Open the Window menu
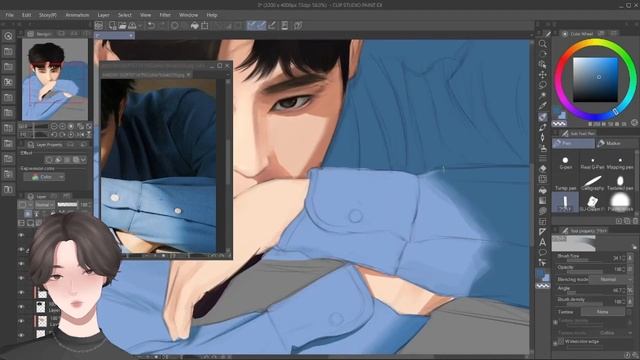640x360 pixels. tap(189, 15)
